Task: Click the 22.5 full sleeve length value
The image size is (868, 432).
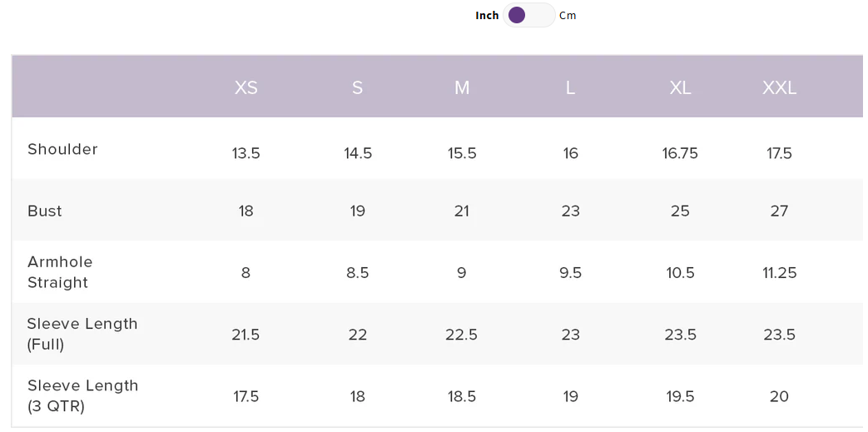Action: [x=462, y=335]
